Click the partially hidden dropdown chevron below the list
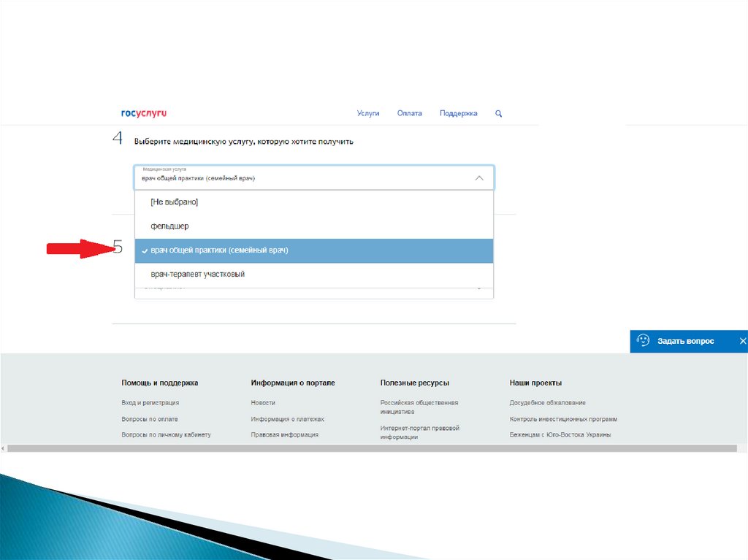Screen dimensions: 748x560 point(479,289)
